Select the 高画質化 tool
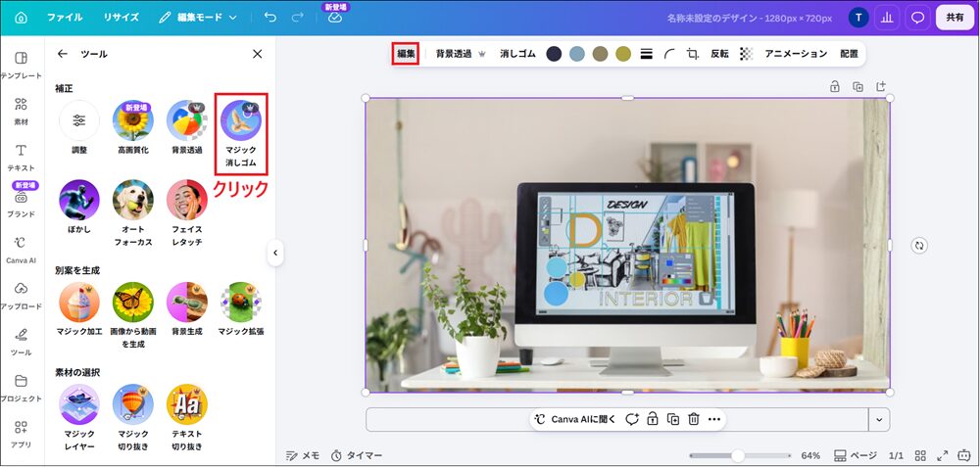 132,128
